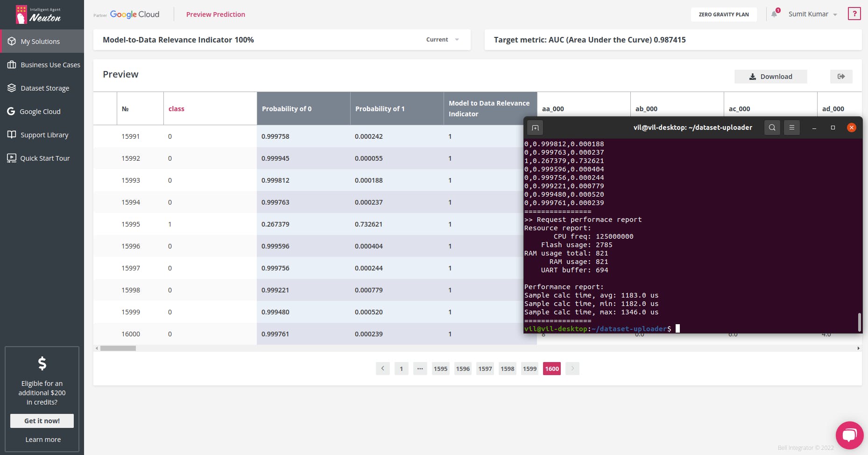
Task: Click the № column header
Action: point(140,108)
